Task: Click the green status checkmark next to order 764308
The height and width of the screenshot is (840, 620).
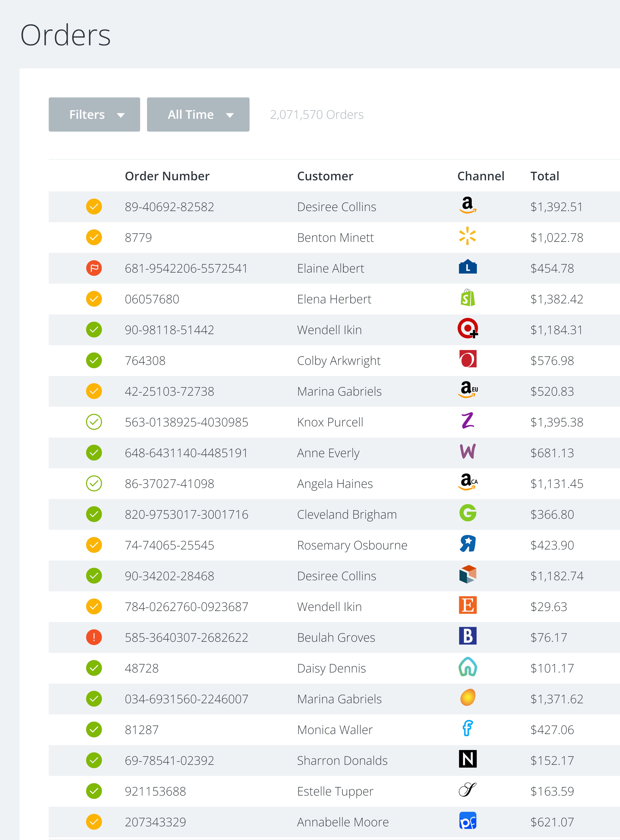Action: pyautogui.click(x=94, y=361)
